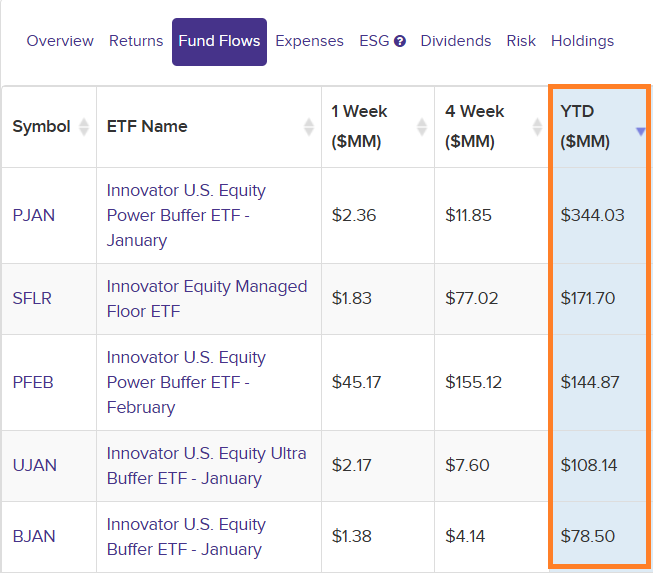The image size is (653, 573).
Task: Open the Dividends tab
Action: [456, 41]
